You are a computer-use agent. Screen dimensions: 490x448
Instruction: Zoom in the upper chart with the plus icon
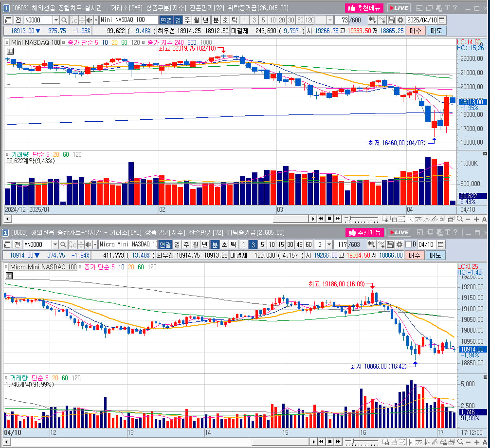[476, 219]
